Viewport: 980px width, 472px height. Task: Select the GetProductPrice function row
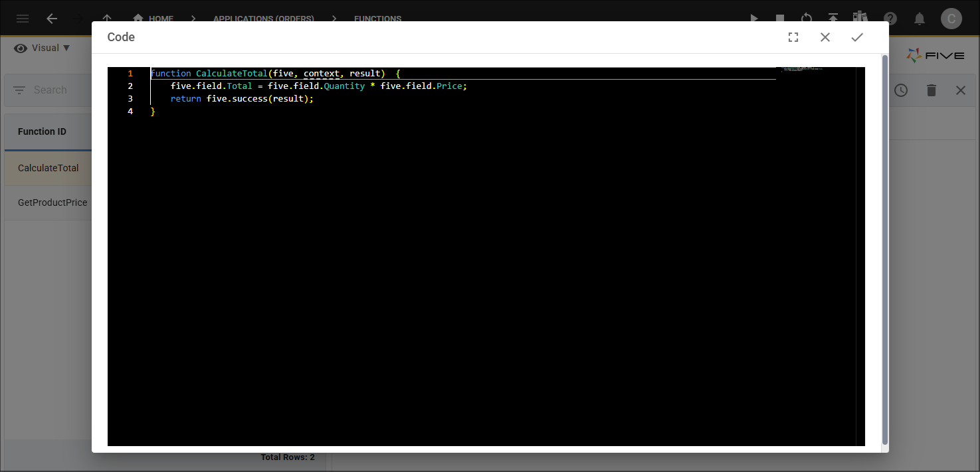[x=52, y=202]
